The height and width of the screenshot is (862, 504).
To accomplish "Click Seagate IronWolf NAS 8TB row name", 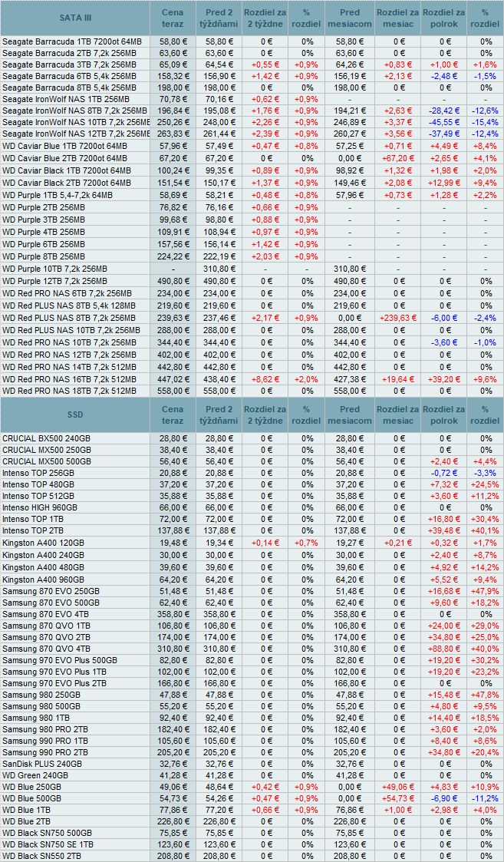I will point(75,111).
